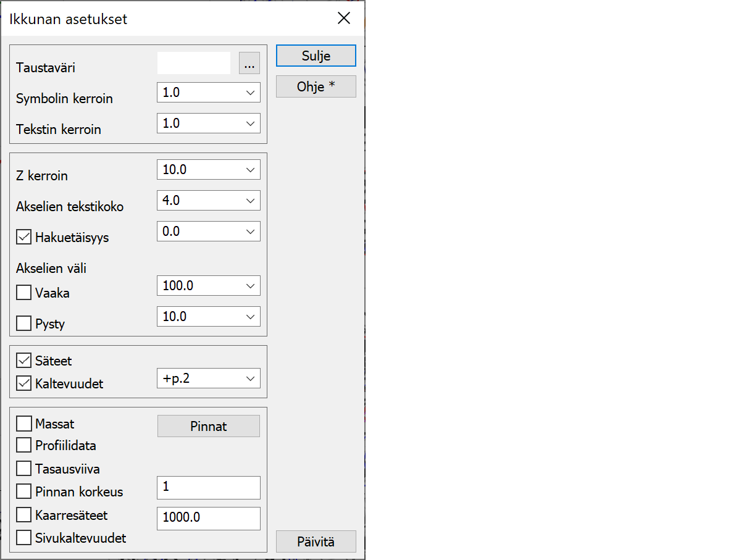741x560 pixels.
Task: Open the Kaltevuudet format dropdown
Action: point(209,378)
